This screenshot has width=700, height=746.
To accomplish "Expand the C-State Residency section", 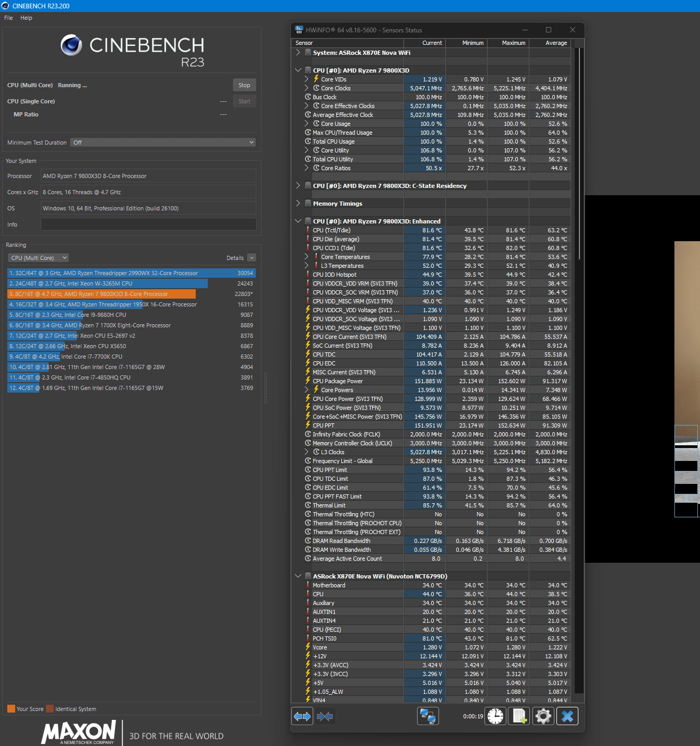I will 298,185.
